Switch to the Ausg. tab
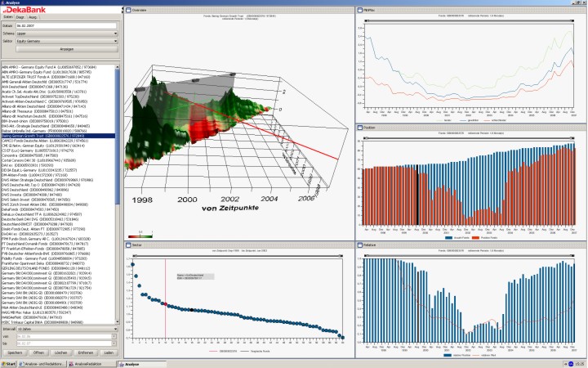 click(33, 17)
